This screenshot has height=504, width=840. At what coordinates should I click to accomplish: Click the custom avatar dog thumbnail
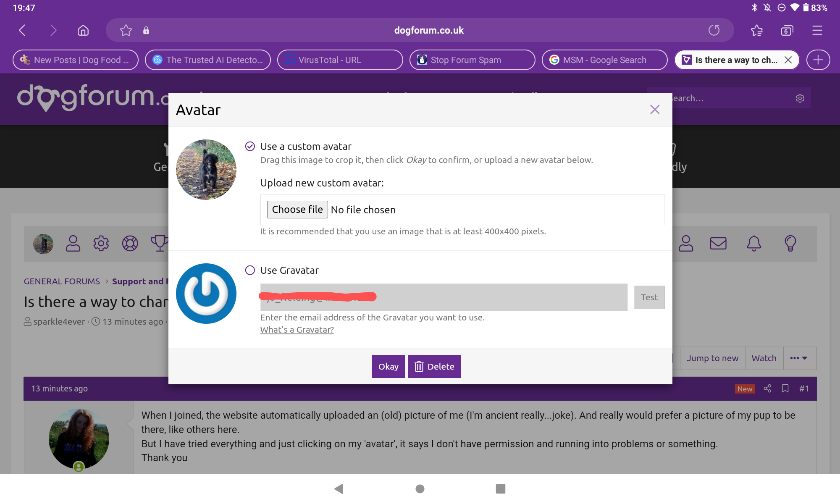click(206, 170)
